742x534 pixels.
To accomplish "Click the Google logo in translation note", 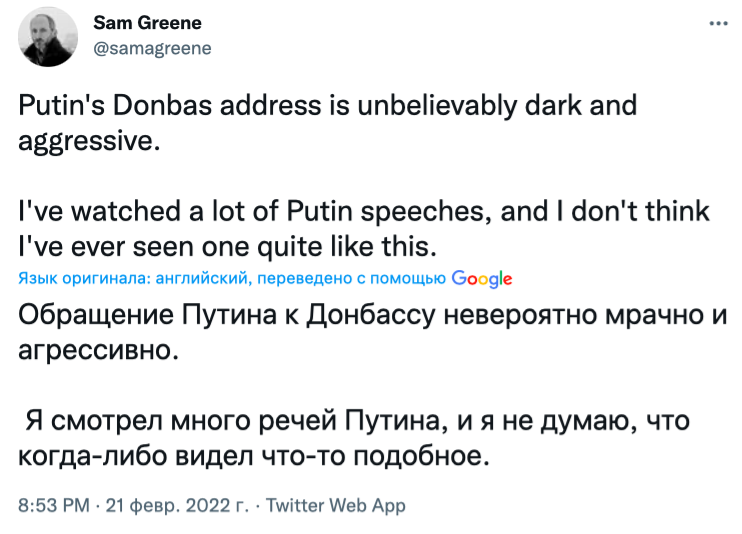I will [x=482, y=278].
